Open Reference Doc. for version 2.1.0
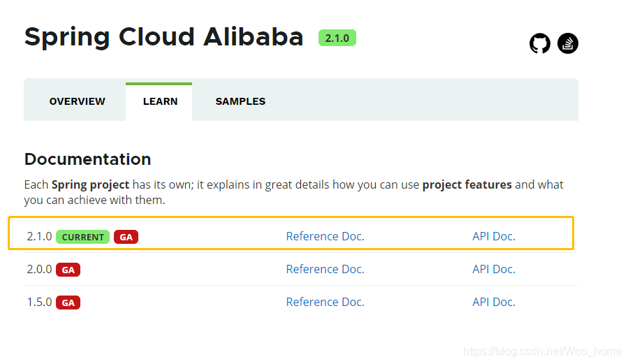The height and width of the screenshot is (364, 628). (325, 236)
